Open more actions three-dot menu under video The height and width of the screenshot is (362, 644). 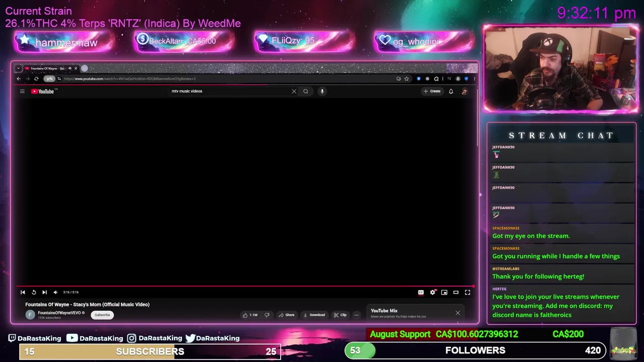click(x=356, y=315)
